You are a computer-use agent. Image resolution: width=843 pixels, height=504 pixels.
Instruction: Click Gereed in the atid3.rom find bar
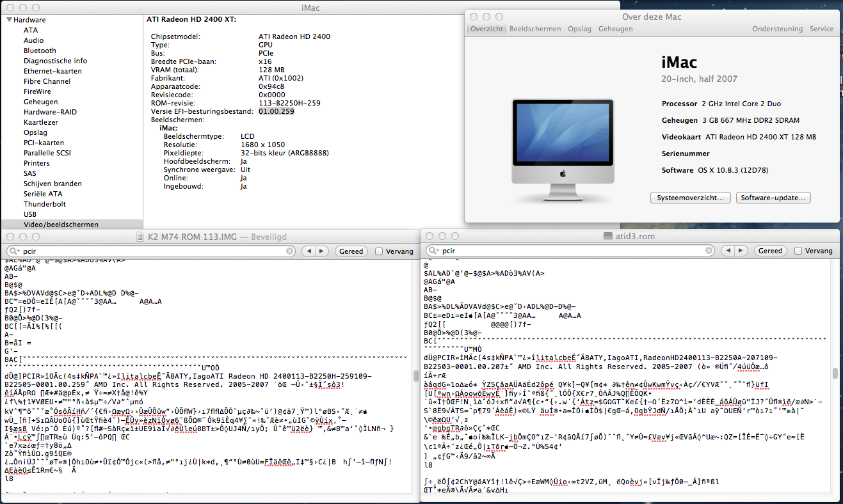(x=770, y=251)
